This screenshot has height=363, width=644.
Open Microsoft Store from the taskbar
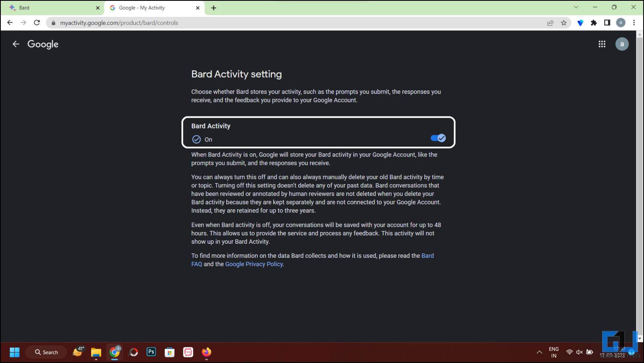click(x=169, y=352)
